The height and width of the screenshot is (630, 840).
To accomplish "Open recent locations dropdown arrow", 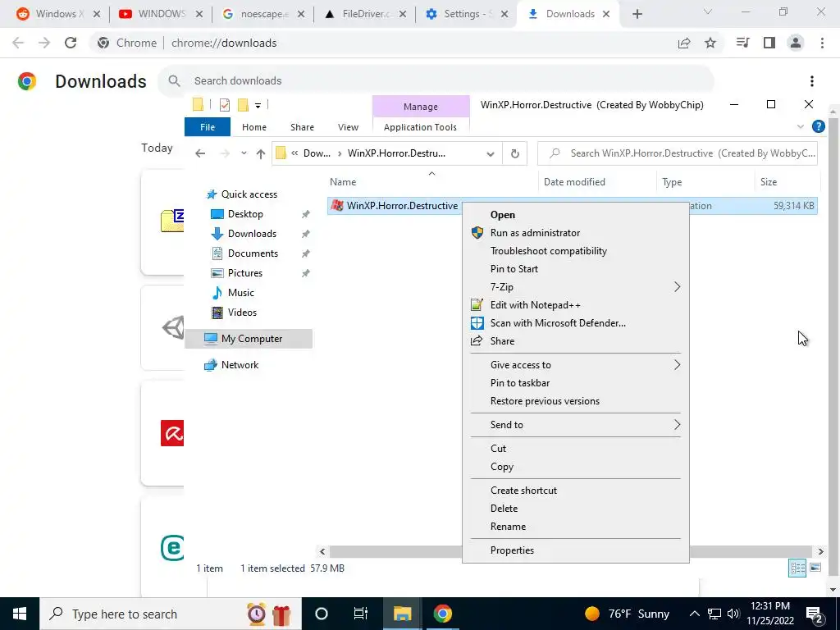I will (x=244, y=153).
